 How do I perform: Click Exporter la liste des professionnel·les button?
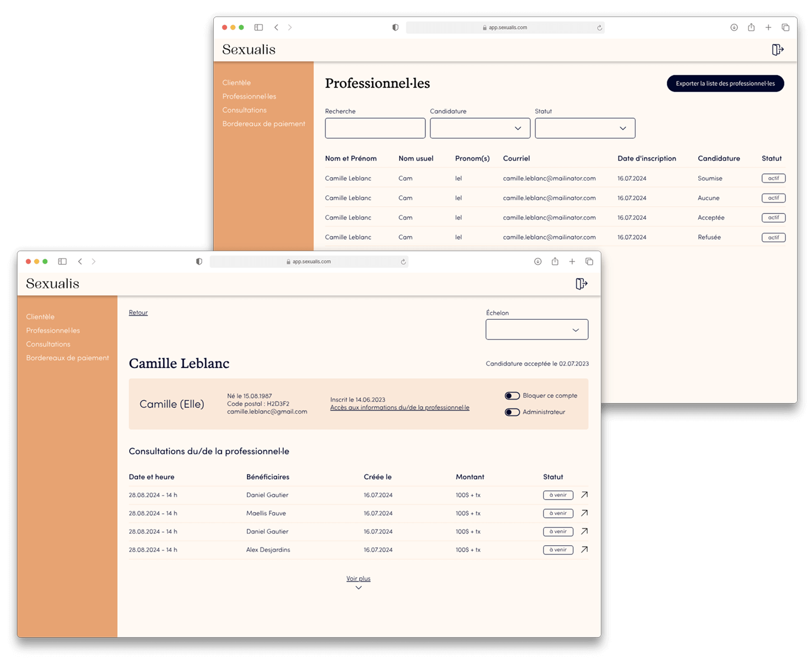[725, 84]
